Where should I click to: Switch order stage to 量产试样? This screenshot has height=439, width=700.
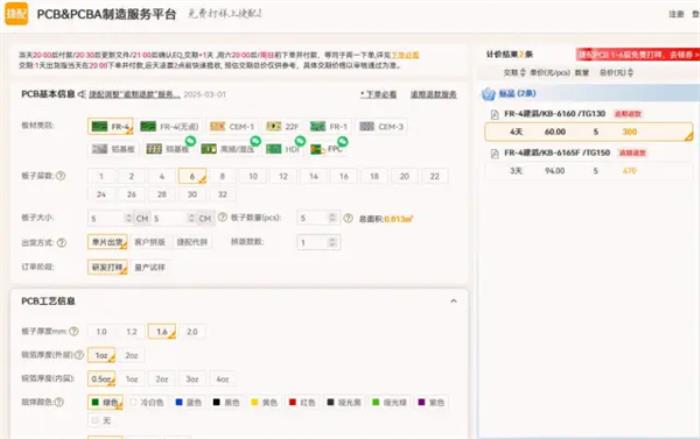click(150, 267)
